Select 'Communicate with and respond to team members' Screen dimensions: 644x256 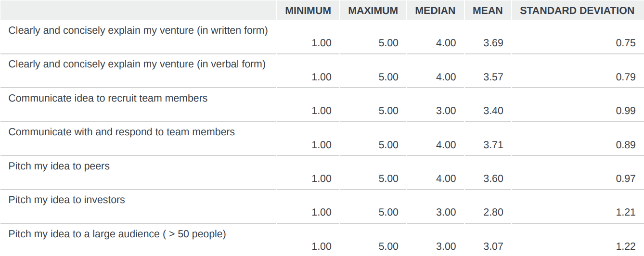click(122, 132)
